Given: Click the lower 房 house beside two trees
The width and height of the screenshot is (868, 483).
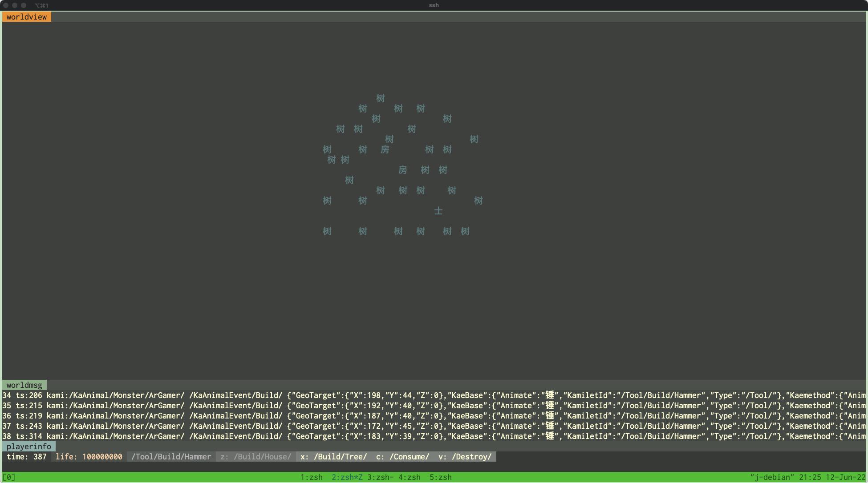Looking at the screenshot, I should (x=403, y=170).
